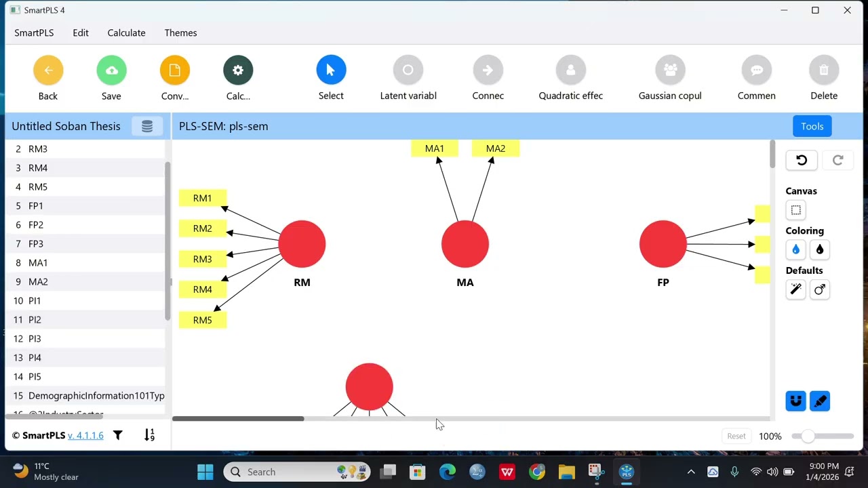The image size is (868, 488).
Task: Open the Windows Start button
Action: pos(205,472)
